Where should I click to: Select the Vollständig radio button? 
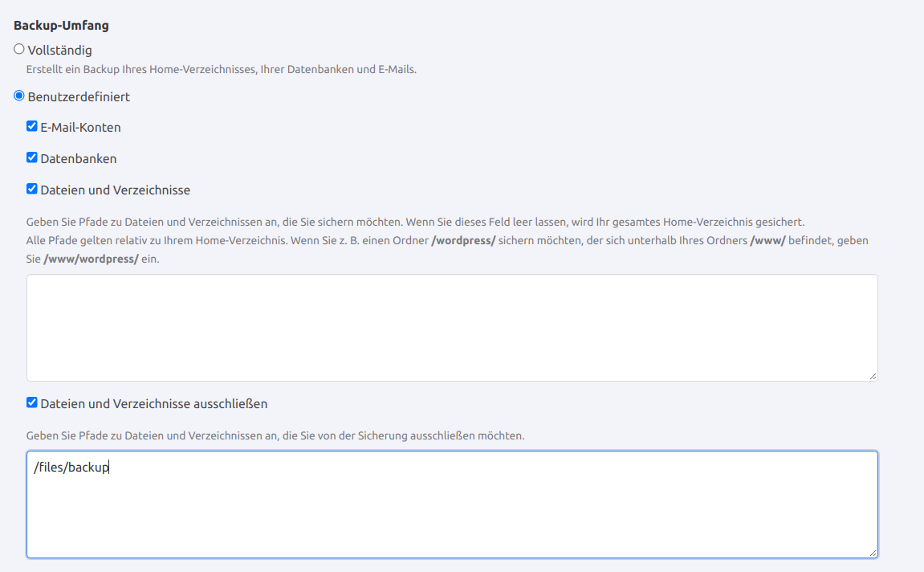pyautogui.click(x=19, y=49)
